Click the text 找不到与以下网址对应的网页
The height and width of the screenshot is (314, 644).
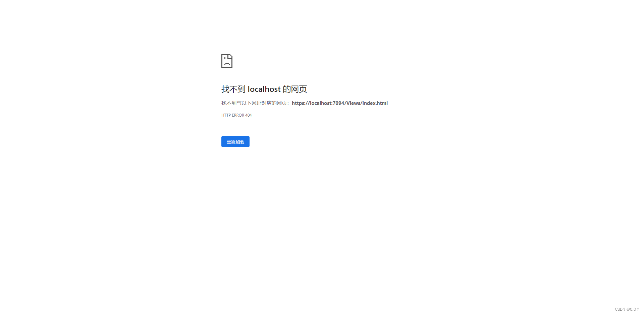pyautogui.click(x=254, y=103)
